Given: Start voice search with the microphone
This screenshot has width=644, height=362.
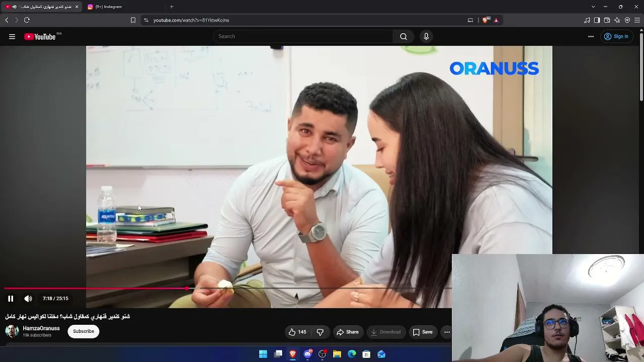Looking at the screenshot, I should [x=426, y=36].
